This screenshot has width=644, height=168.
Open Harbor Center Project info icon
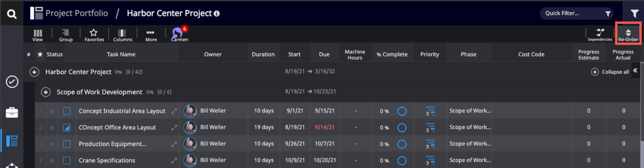tap(217, 14)
